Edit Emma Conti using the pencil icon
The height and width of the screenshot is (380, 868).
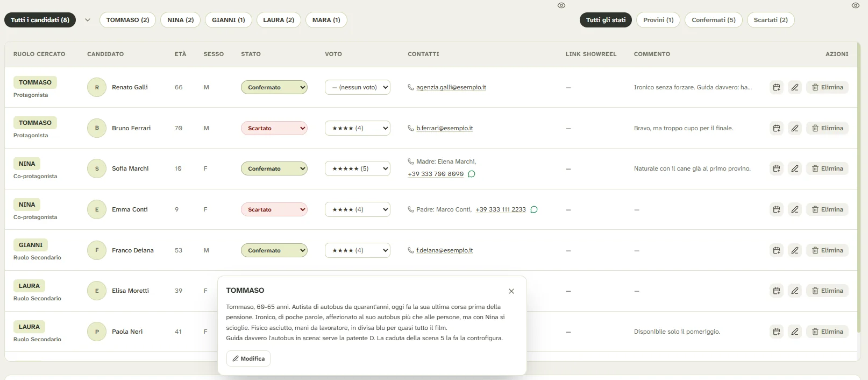click(794, 209)
